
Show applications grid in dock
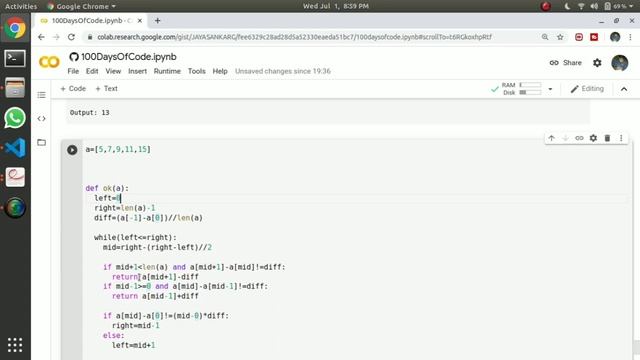15,345
